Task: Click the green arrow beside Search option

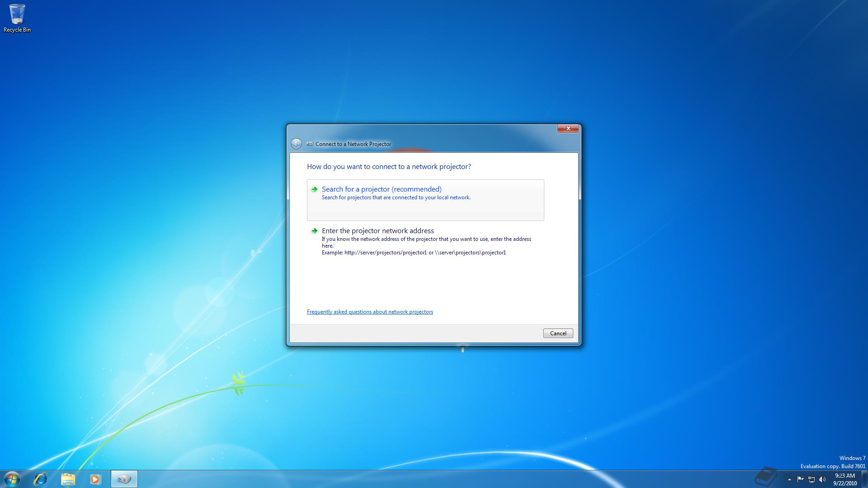Action: coord(314,189)
